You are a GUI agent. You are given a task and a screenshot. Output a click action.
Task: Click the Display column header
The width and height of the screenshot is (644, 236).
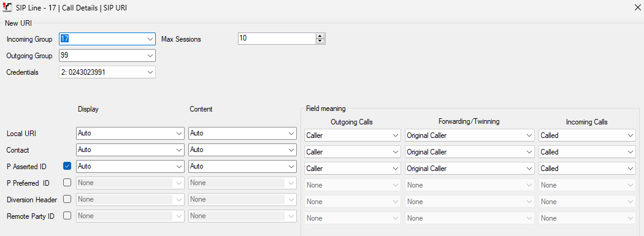click(88, 109)
